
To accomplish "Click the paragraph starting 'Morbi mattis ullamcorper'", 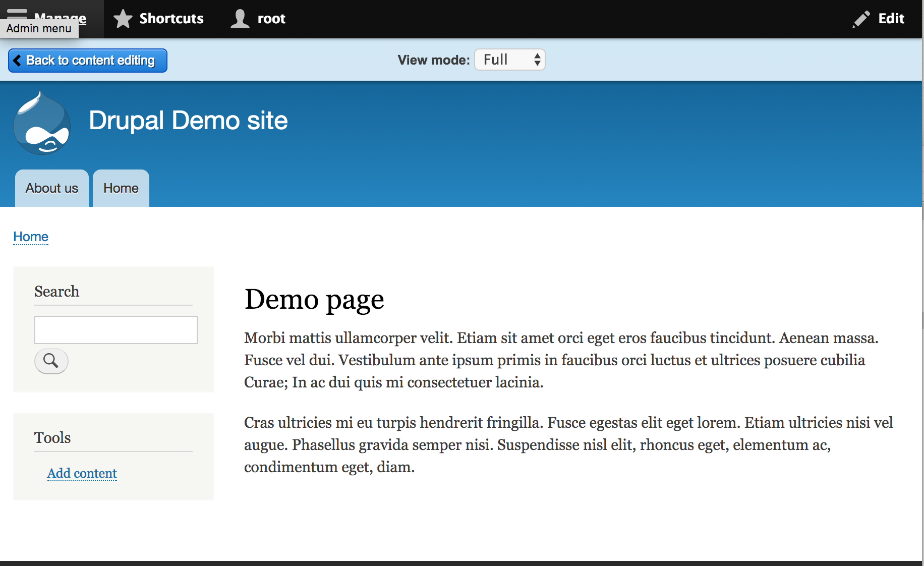I will (x=561, y=360).
